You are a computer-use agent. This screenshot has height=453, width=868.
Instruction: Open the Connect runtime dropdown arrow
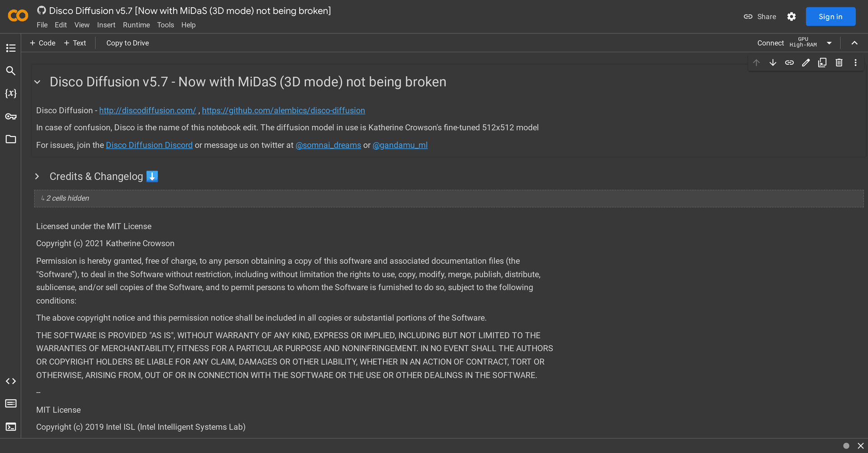pyautogui.click(x=829, y=43)
